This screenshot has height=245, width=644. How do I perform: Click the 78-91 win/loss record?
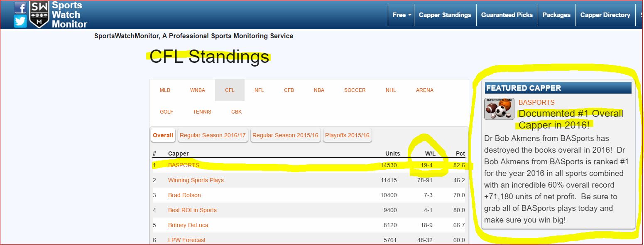click(426, 180)
